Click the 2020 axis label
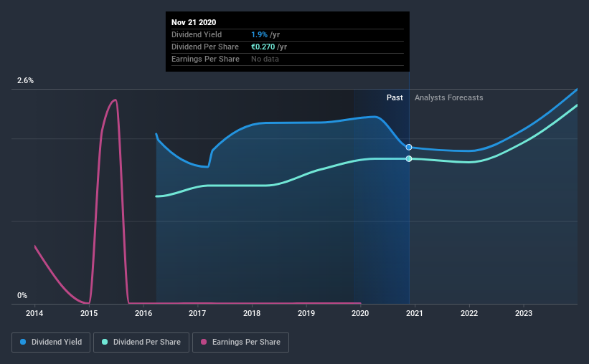The height and width of the screenshot is (364, 589). 360,313
